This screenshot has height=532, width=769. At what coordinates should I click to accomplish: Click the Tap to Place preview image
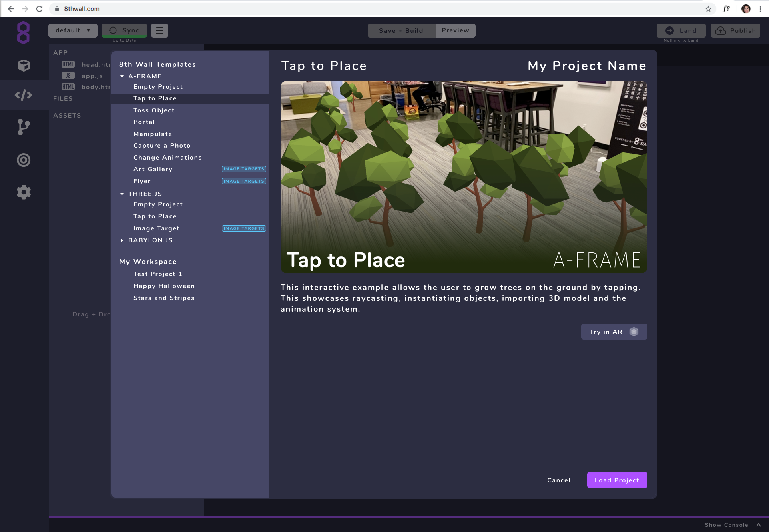coord(464,177)
